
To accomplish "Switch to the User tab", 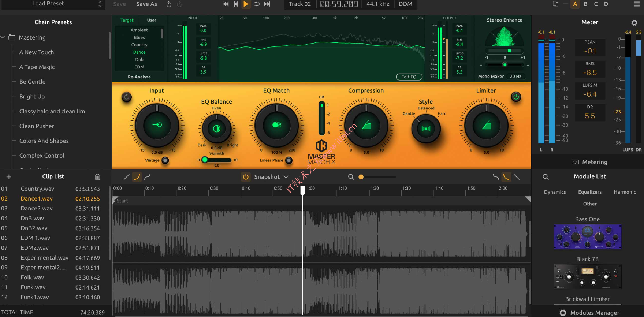I will click(152, 20).
